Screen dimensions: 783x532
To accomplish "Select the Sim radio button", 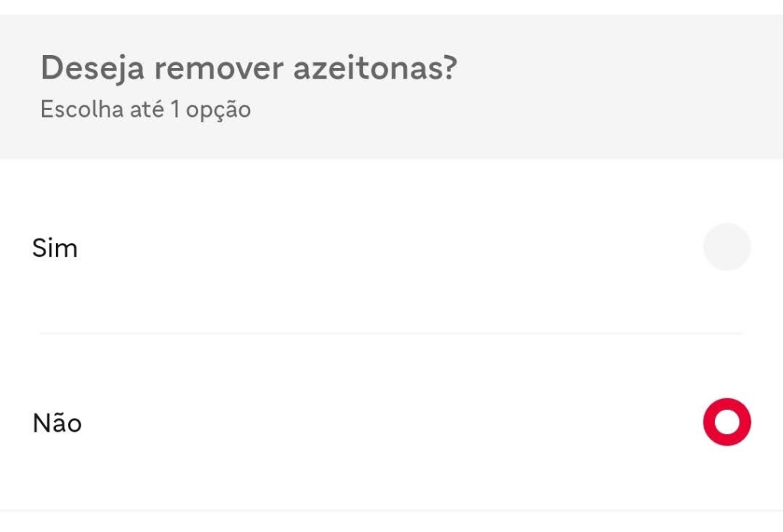I will (x=726, y=248).
